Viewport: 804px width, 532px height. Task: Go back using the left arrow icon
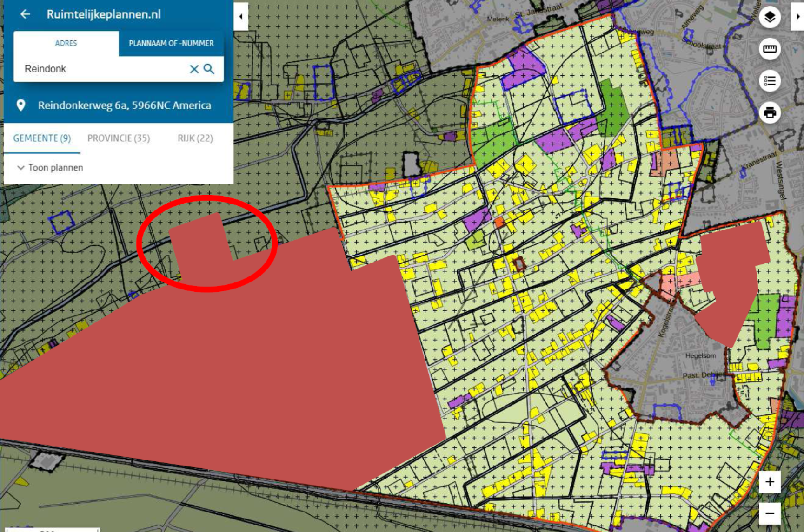pos(25,14)
